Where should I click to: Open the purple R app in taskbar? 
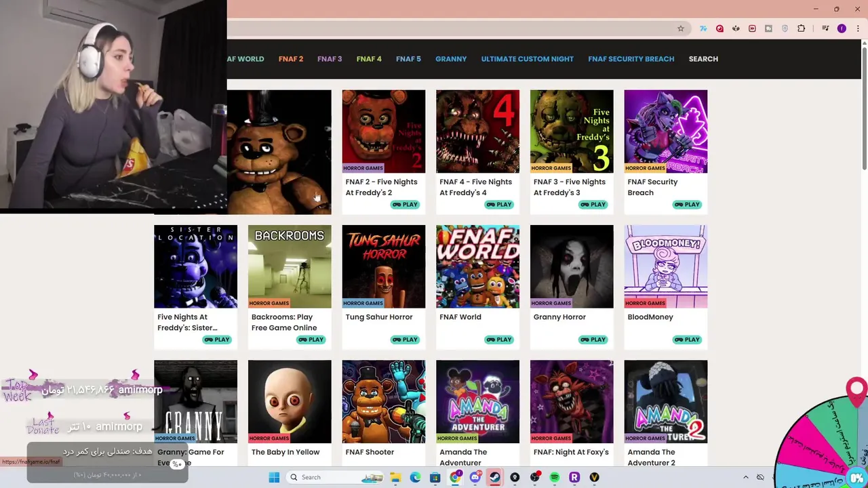coord(574,477)
